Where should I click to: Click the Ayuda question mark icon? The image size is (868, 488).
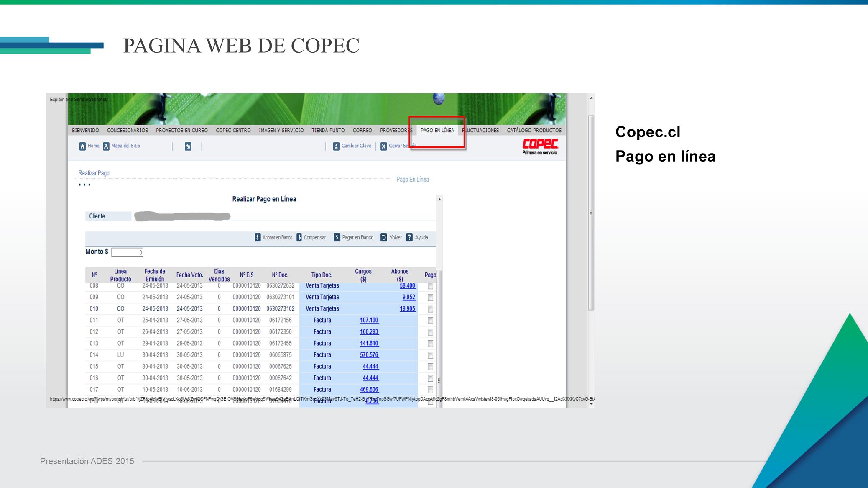pos(409,237)
